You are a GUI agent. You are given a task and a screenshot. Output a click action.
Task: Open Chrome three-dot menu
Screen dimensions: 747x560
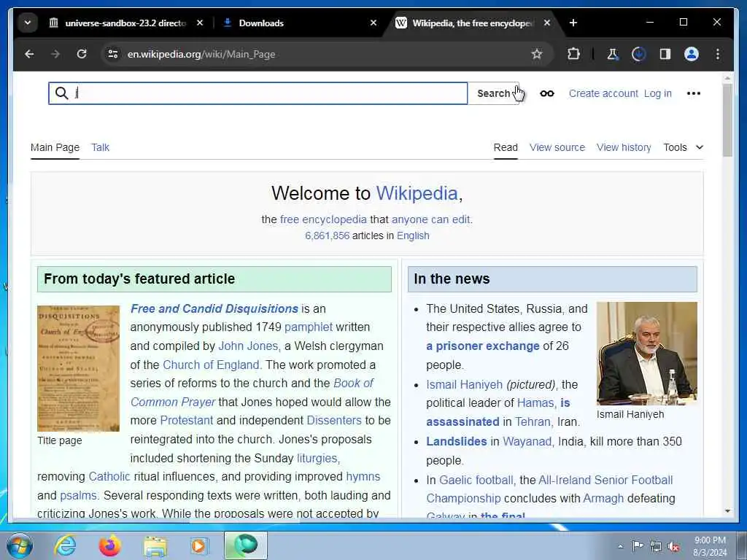[718, 54]
